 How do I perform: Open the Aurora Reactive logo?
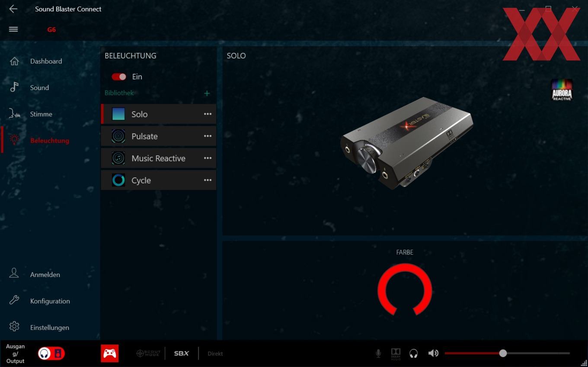tap(562, 90)
